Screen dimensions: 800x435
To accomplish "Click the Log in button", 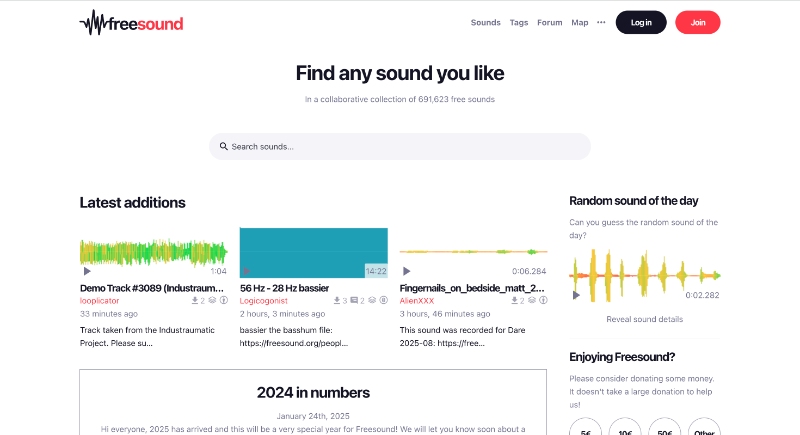I will click(641, 22).
